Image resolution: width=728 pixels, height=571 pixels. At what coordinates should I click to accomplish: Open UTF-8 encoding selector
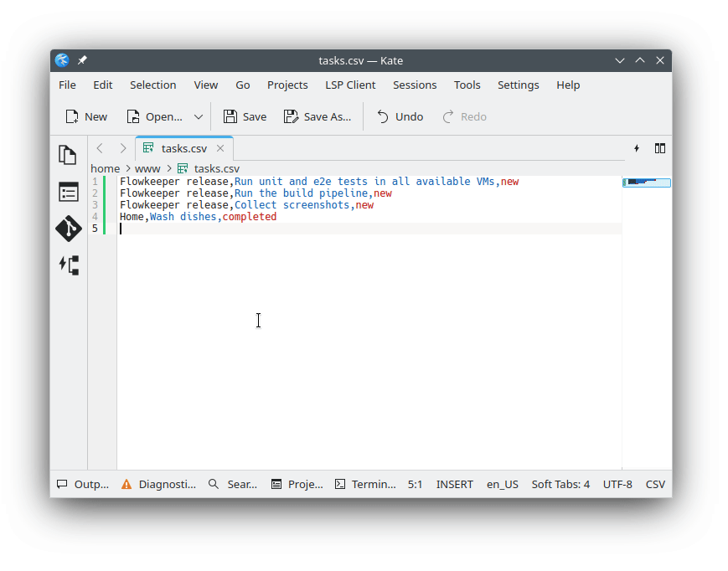click(617, 484)
